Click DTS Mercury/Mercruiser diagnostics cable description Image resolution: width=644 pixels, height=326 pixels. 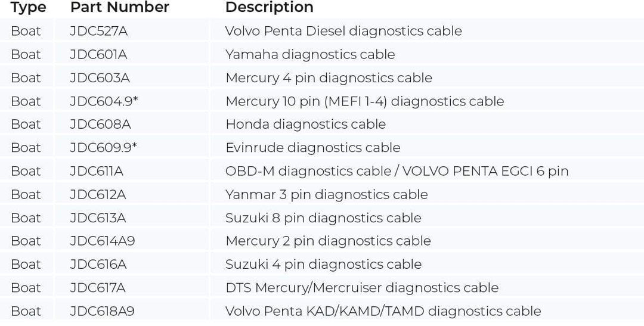pos(361,287)
